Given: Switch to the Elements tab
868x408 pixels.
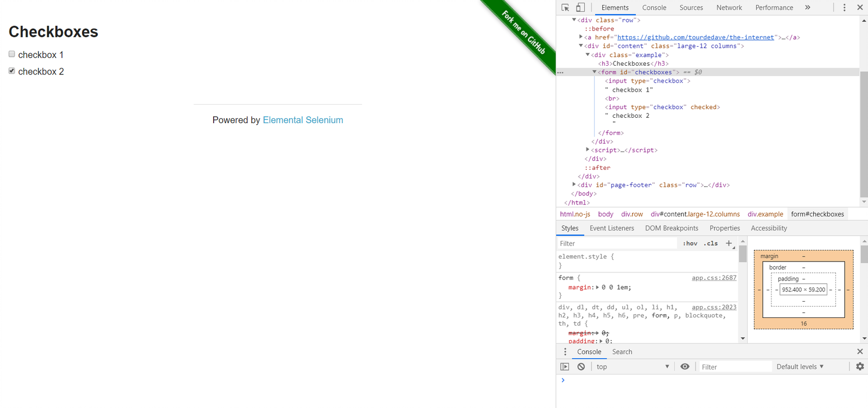Looking at the screenshot, I should pos(615,8).
